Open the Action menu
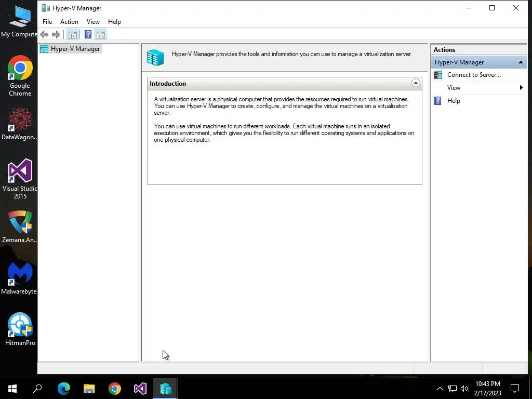This screenshot has width=532, height=399. point(69,22)
